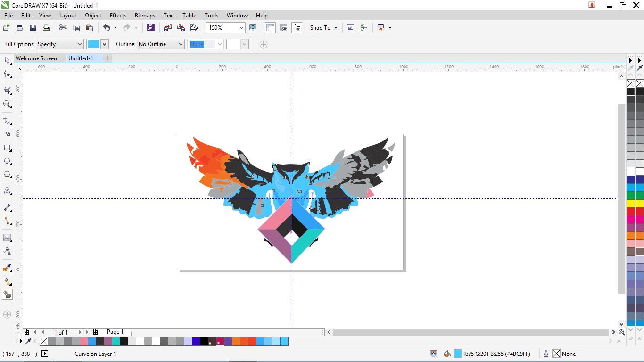This screenshot has height=362, width=644.
Task: Add page after current page
Action: point(96,332)
